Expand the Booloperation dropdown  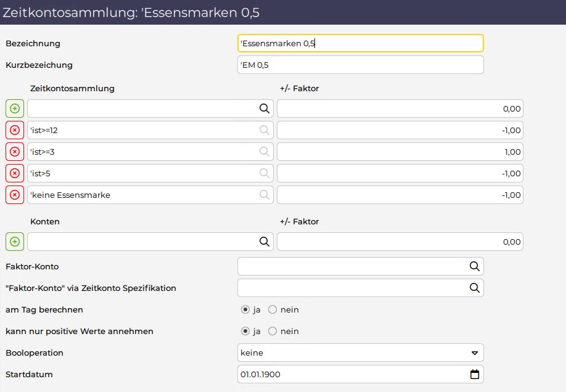[x=360, y=353]
